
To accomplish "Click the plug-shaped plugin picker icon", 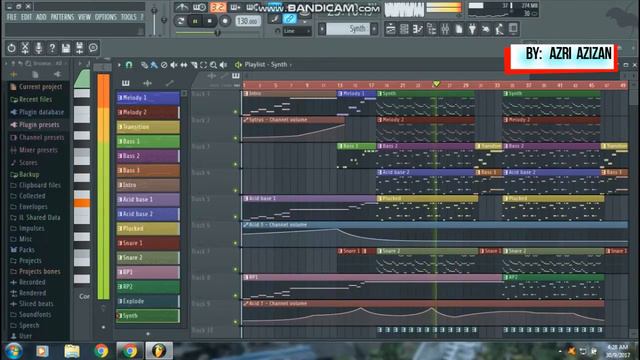I will click(472, 29).
